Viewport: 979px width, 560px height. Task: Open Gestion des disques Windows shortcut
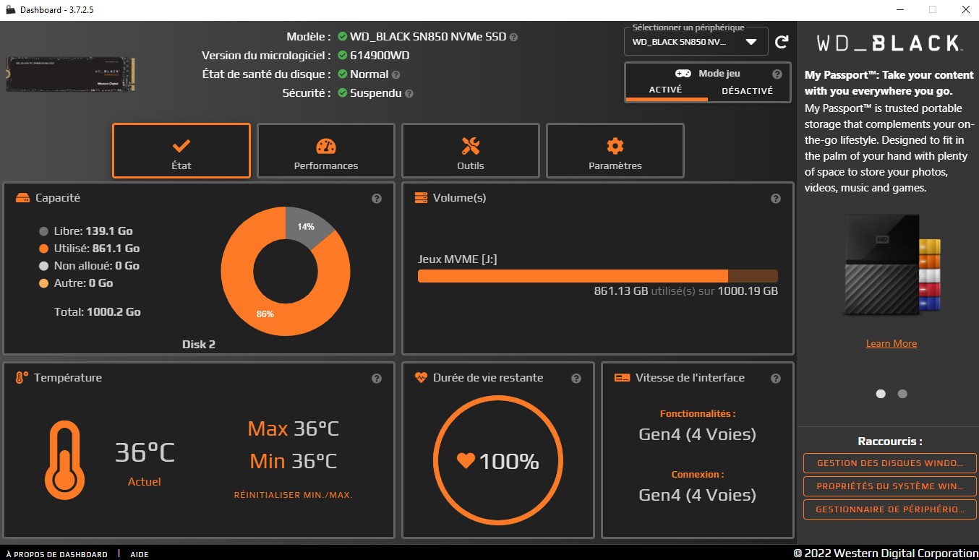click(x=889, y=463)
